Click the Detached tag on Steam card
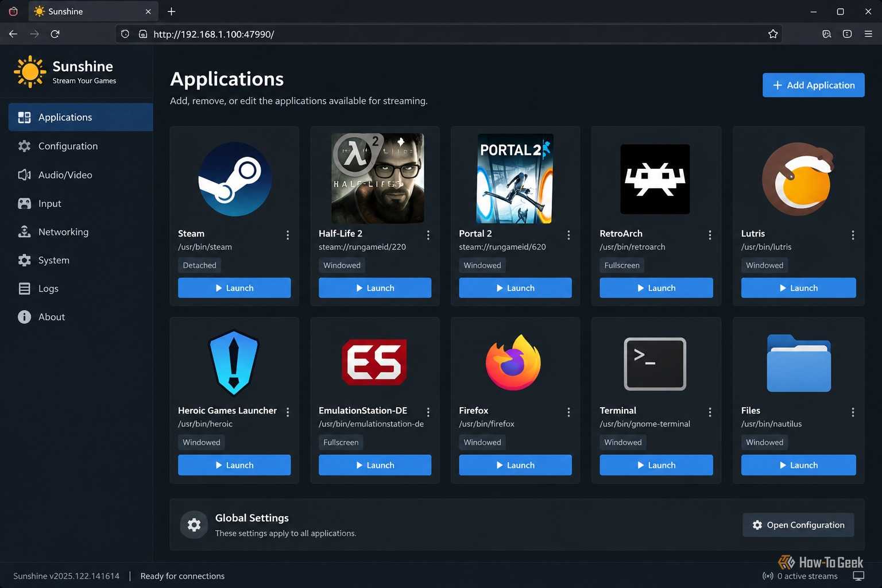 (x=200, y=265)
